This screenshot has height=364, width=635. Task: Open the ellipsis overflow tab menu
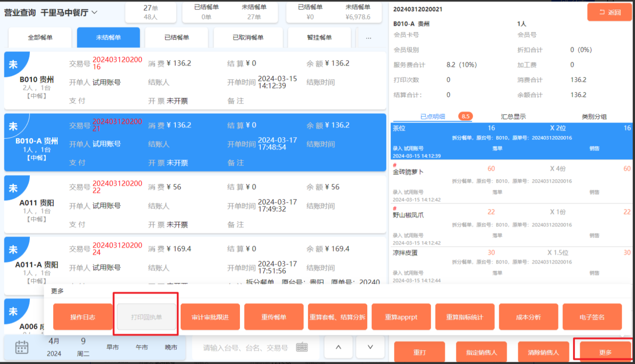(368, 38)
